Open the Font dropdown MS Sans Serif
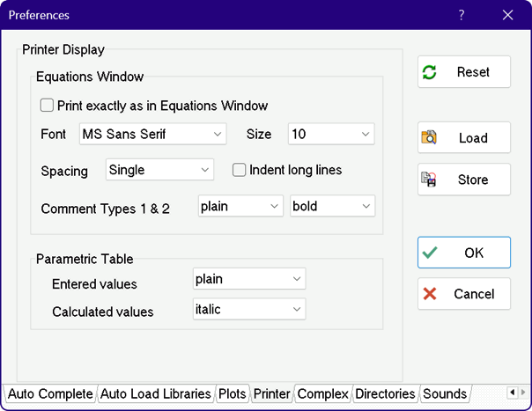Image resolution: width=532 pixels, height=411 pixels. point(152,135)
